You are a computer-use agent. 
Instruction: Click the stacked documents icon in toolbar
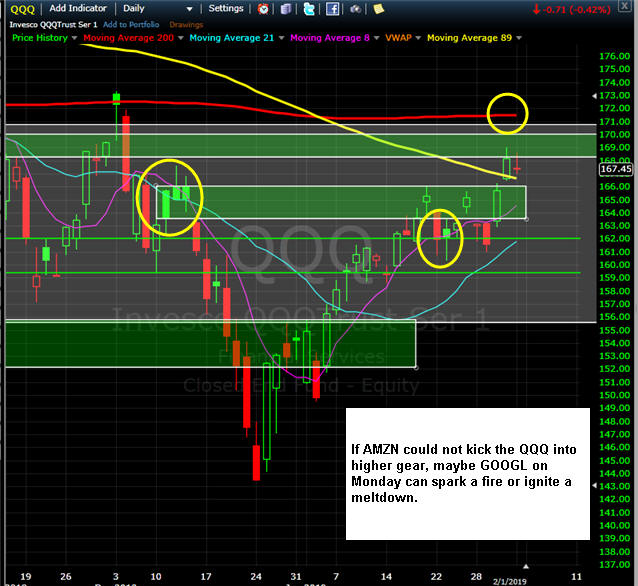coord(286,9)
